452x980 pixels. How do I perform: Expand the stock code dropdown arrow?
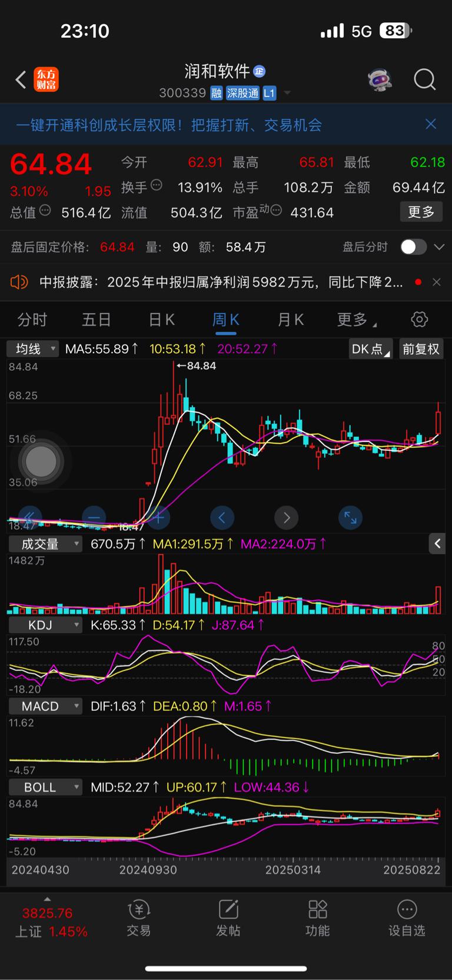pyautogui.click(x=287, y=93)
